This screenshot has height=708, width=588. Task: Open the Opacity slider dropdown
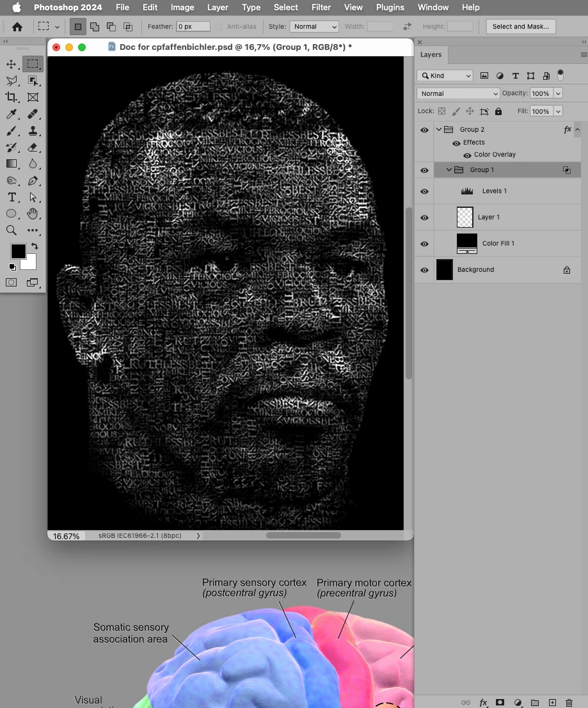[558, 93]
